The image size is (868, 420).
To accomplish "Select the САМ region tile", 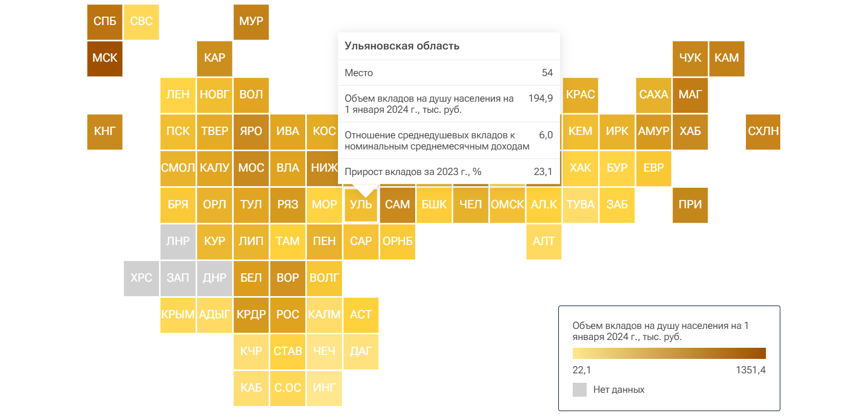I will pyautogui.click(x=397, y=205).
